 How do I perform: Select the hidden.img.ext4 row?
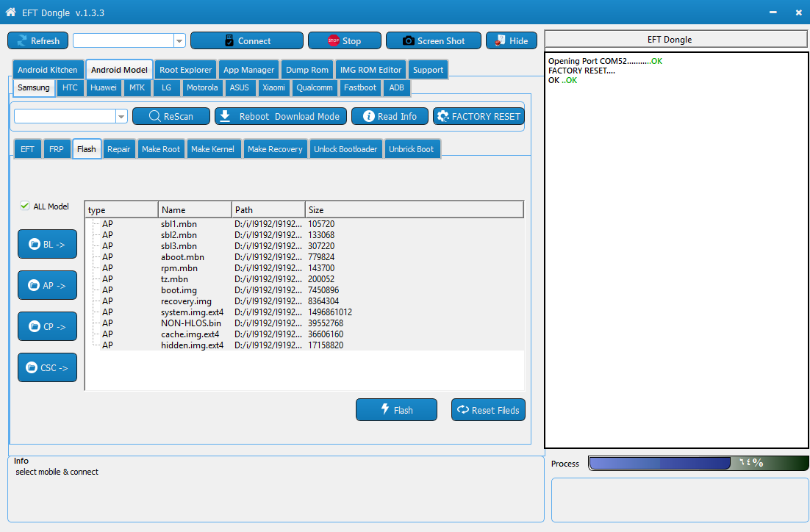pyautogui.click(x=304, y=345)
